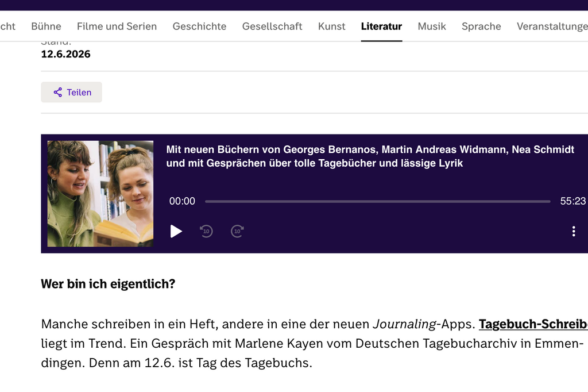Open audio player more options menu
The image size is (588, 392).
[x=574, y=231]
